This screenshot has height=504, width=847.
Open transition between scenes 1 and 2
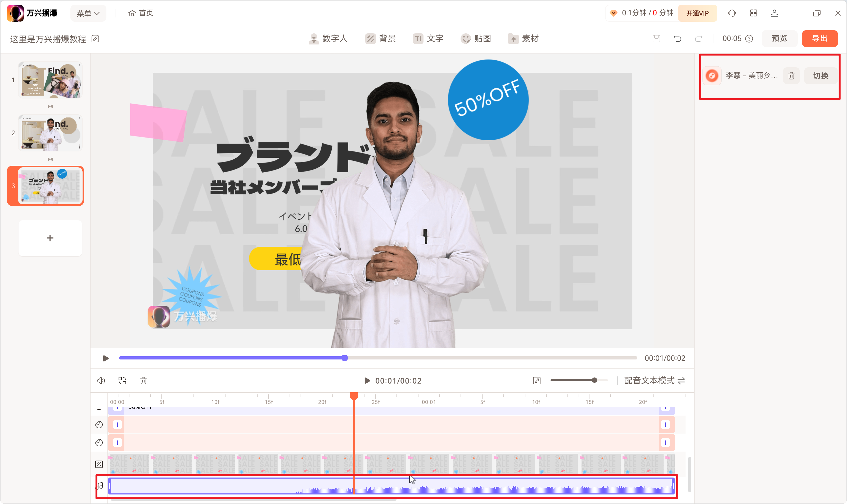50,107
